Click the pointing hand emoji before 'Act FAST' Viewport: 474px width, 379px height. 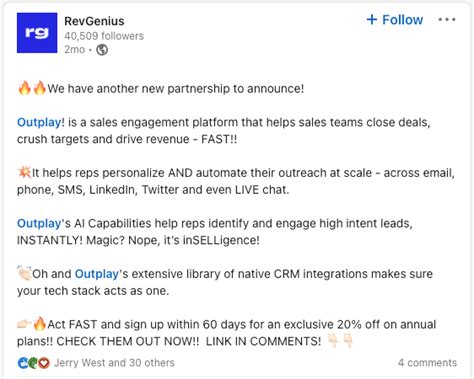click(x=25, y=324)
